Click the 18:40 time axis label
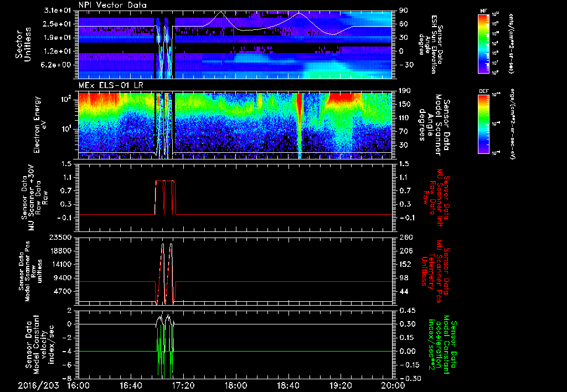Viewport: 567px width, 392px height. [x=288, y=385]
